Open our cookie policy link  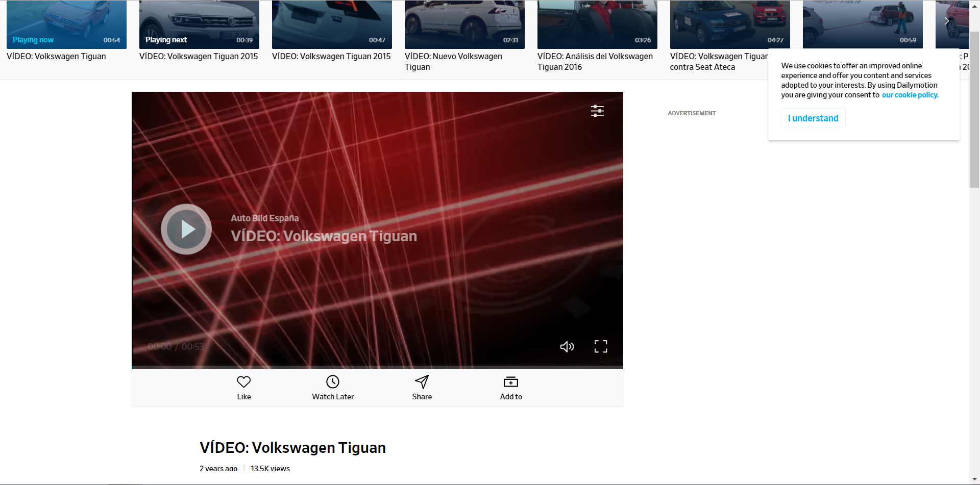coord(910,95)
